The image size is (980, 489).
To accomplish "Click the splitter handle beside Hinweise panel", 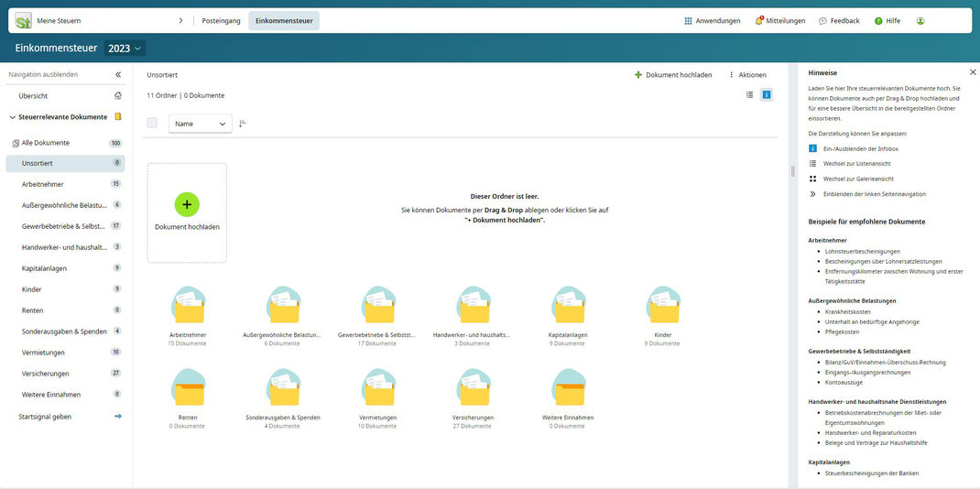I will click(792, 171).
